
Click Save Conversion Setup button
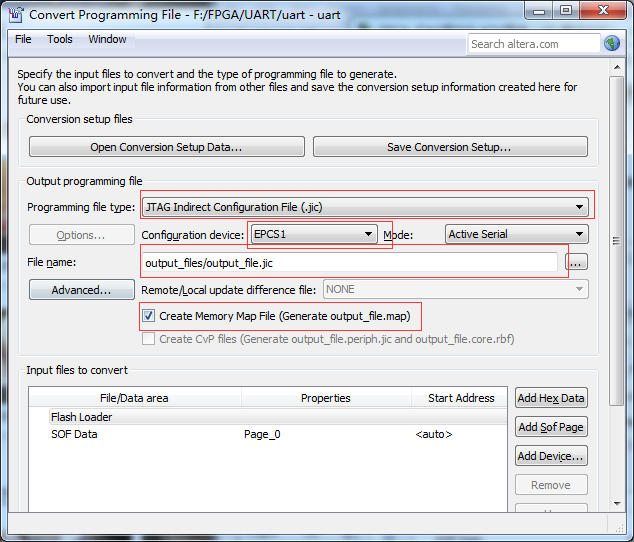(449, 147)
